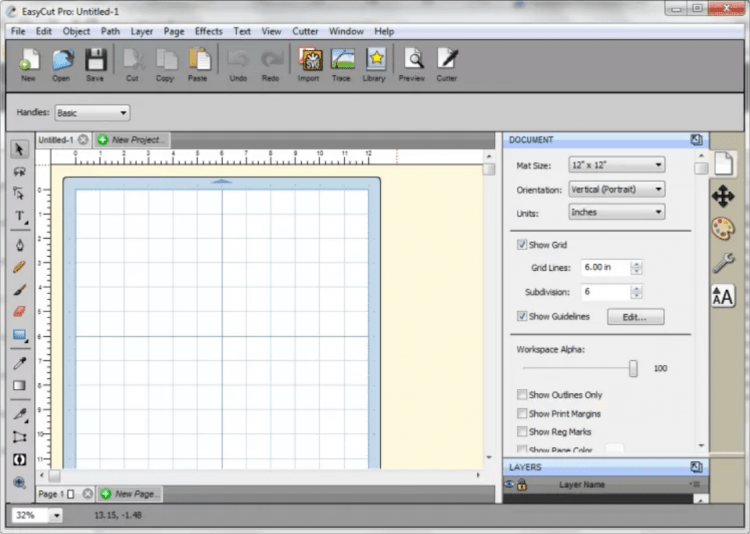Toggle layer visibility eye icon
The height and width of the screenshot is (534, 750).
pos(509,485)
